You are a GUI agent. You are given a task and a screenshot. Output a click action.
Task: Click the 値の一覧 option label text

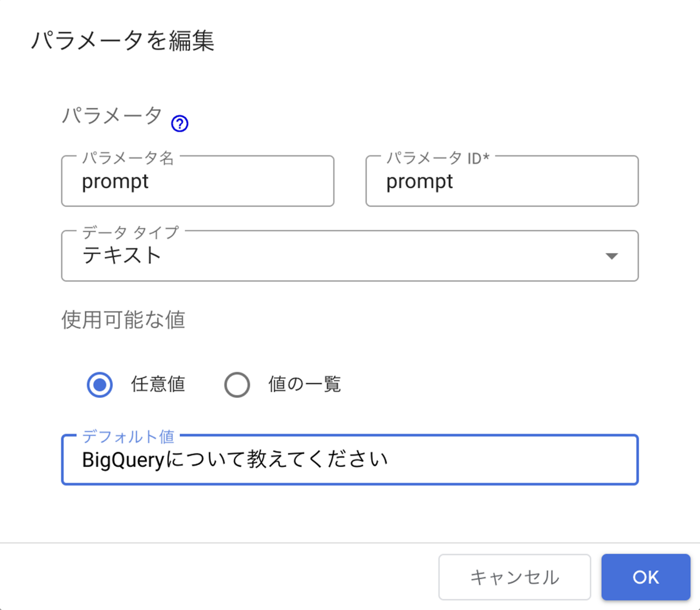(304, 384)
